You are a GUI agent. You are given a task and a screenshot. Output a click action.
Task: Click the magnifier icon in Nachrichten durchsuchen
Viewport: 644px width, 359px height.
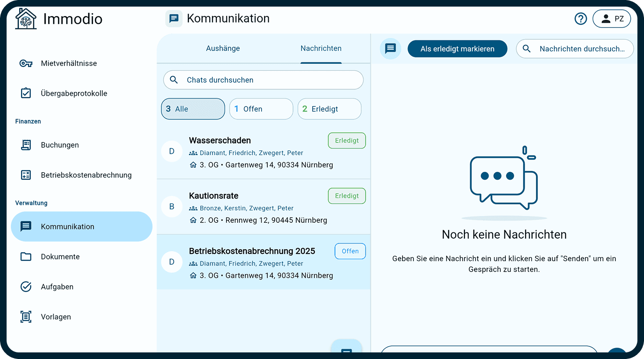click(527, 49)
